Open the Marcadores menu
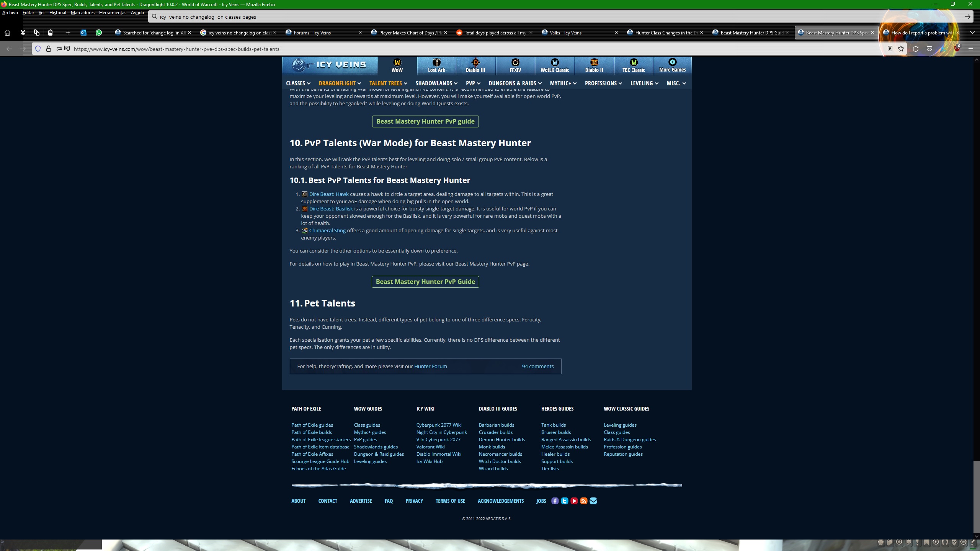 click(x=83, y=13)
